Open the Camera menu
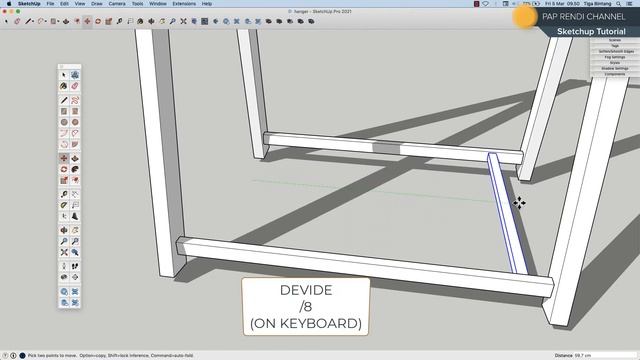 point(117,4)
